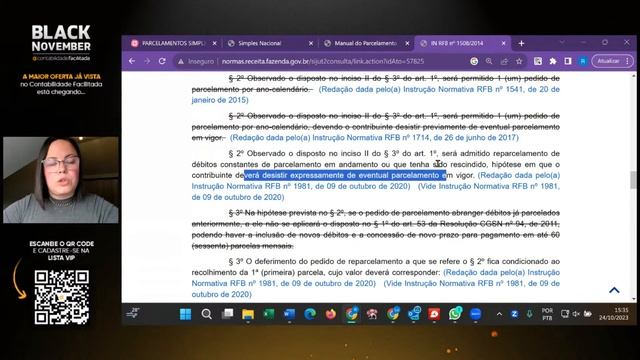This screenshot has height=360, width=640.
Task: Click the scroll-to-top chevron arrow
Action: coord(614,290)
